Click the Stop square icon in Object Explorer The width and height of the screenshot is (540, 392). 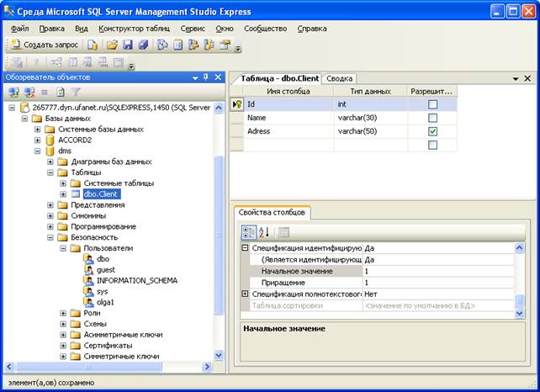(x=45, y=92)
